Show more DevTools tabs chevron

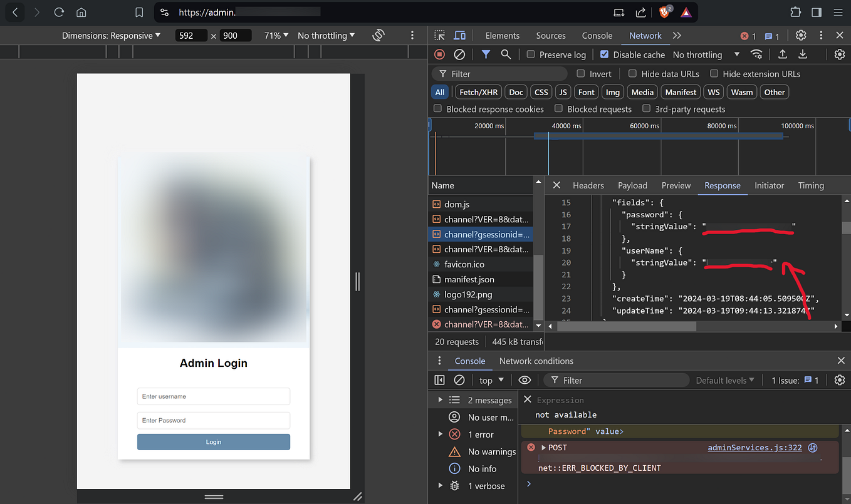coord(677,36)
